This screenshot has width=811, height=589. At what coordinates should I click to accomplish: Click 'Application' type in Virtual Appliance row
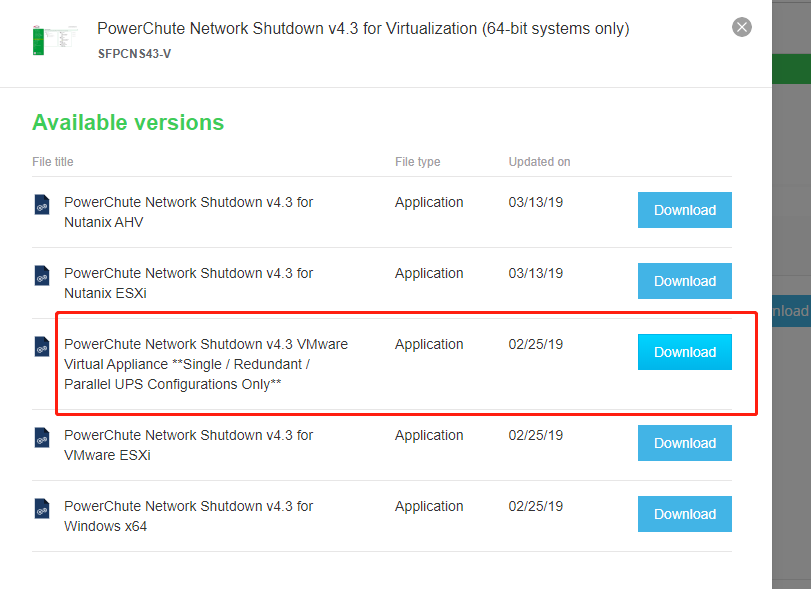429,344
